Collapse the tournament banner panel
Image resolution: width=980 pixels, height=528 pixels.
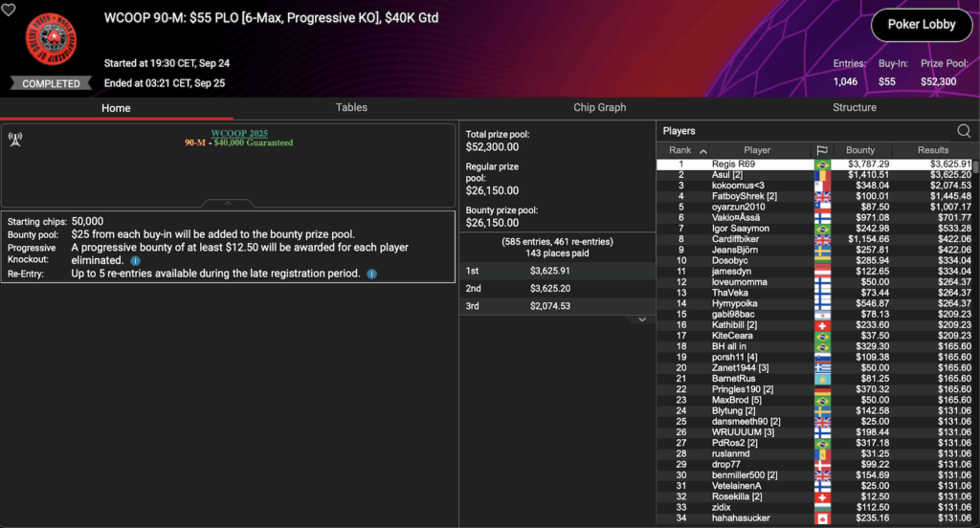tap(228, 203)
